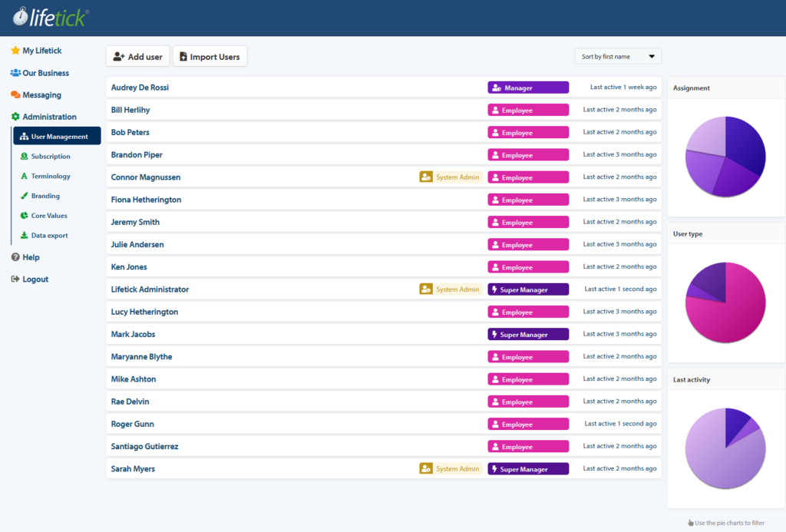This screenshot has width=786, height=532.
Task: Click the Lifetick stopwatch logo
Action: [x=21, y=17]
